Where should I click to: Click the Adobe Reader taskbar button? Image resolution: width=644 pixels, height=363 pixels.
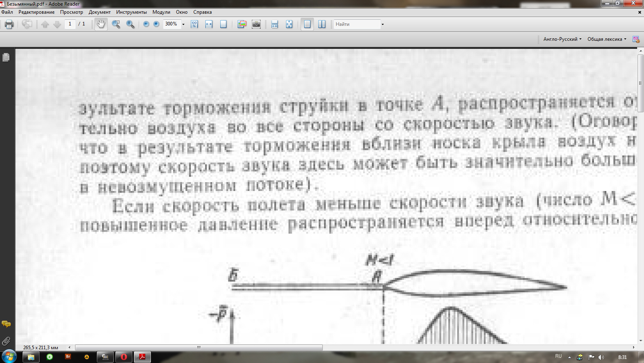(x=142, y=357)
